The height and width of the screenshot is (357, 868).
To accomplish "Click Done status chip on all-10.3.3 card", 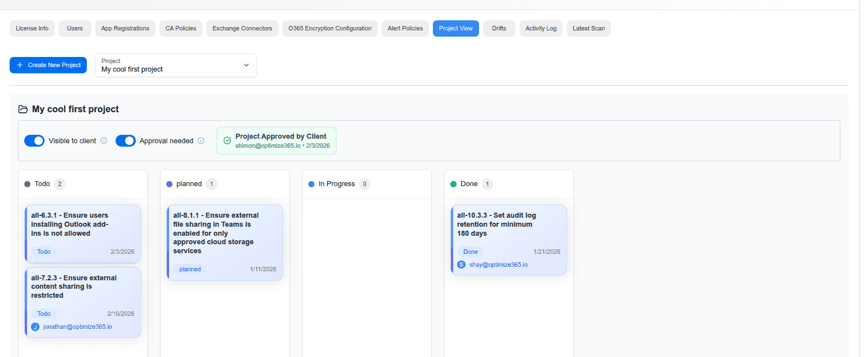I will [x=471, y=252].
